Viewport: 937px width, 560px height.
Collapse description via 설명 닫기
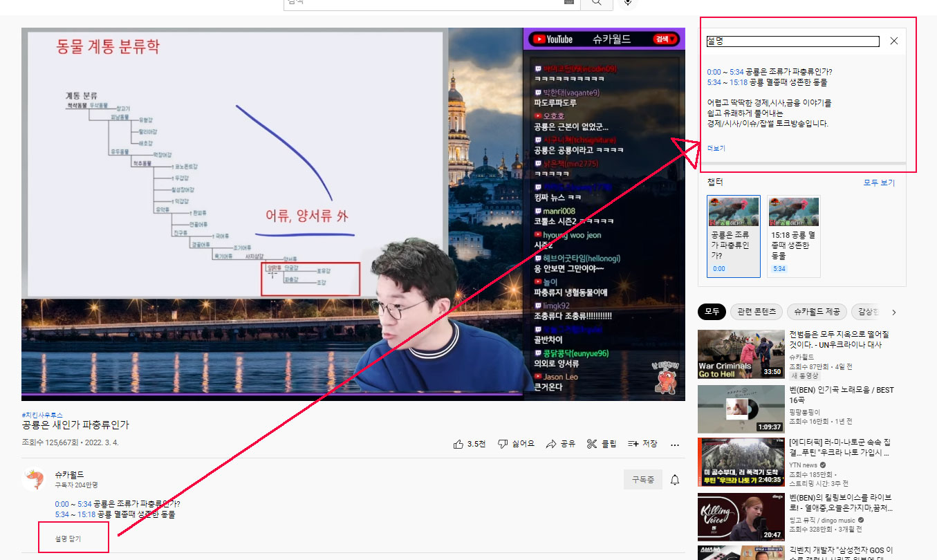coord(68,538)
